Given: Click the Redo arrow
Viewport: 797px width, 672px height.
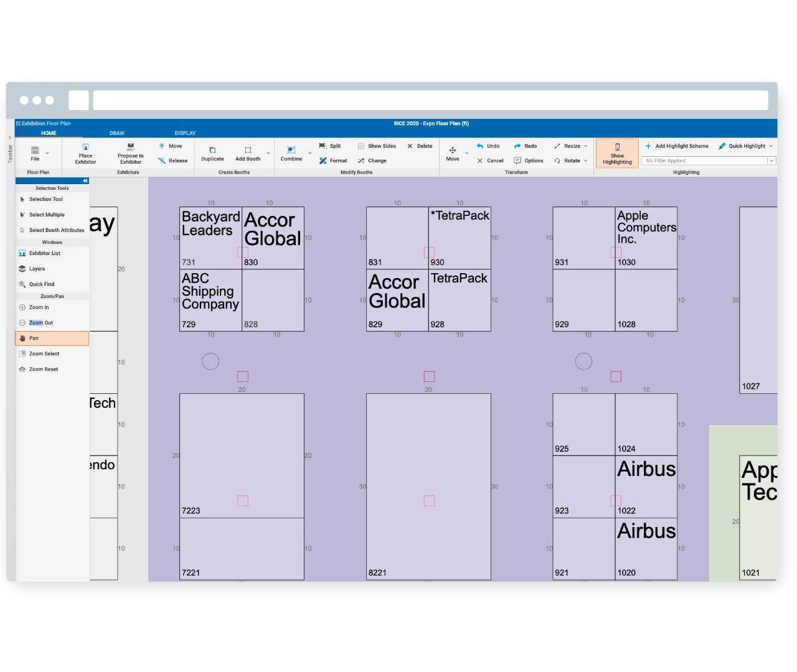Looking at the screenshot, I should pos(517,146).
